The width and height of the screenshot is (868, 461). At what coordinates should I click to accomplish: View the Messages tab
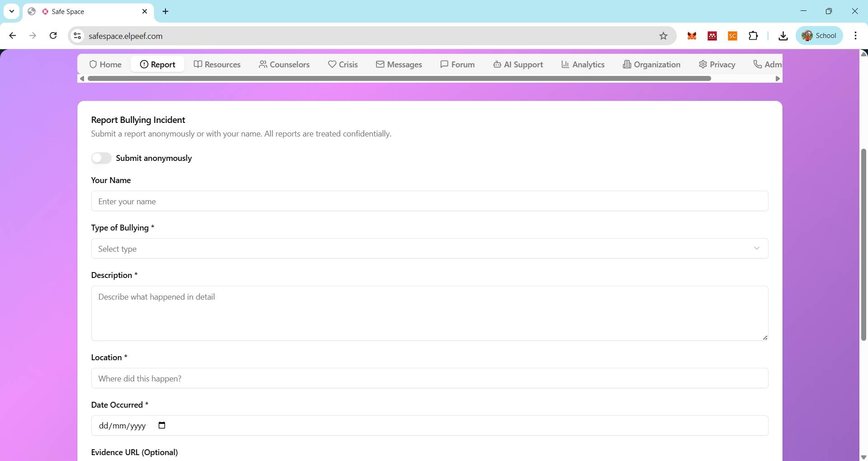(399, 64)
